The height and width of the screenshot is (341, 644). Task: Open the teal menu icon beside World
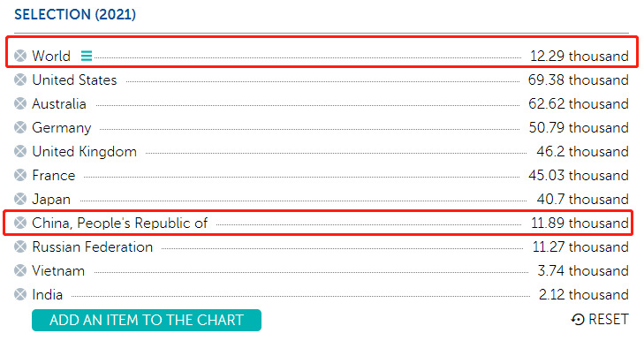click(87, 56)
